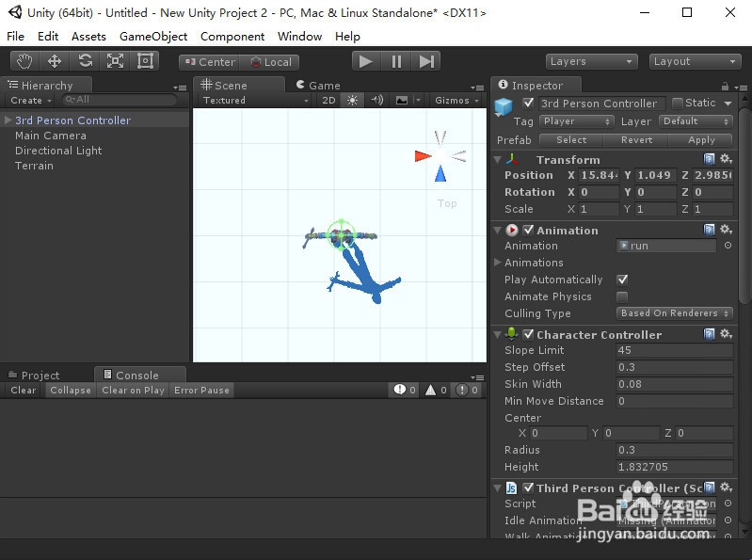Screen dimensions: 752x560
Task: Toggle scene lighting sun icon
Action: 352,100
